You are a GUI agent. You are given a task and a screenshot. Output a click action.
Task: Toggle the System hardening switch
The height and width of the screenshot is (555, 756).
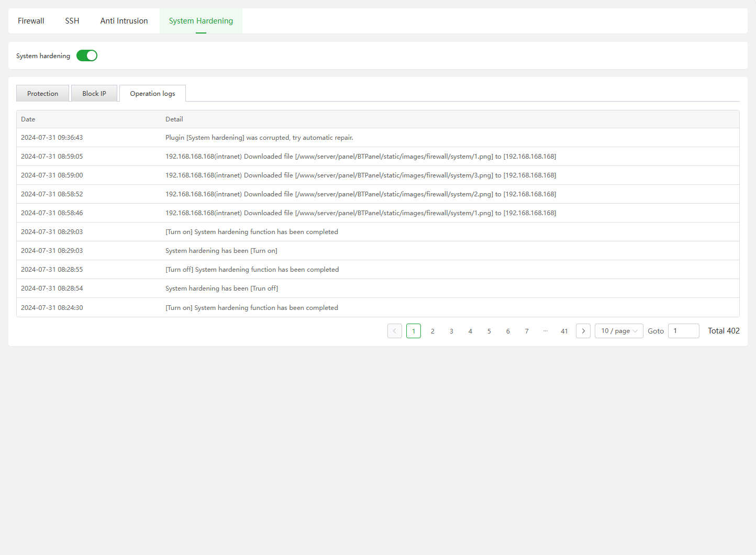click(x=87, y=56)
